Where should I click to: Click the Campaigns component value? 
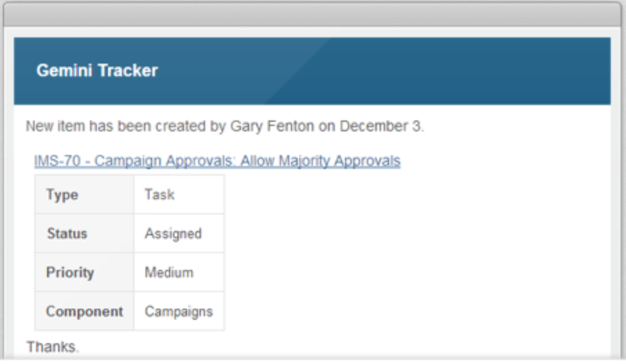tap(179, 311)
